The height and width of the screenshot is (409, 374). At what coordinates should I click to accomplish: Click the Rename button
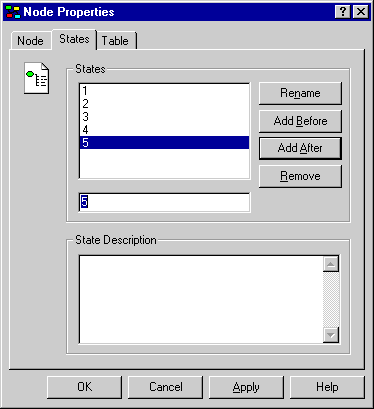pyautogui.click(x=300, y=93)
